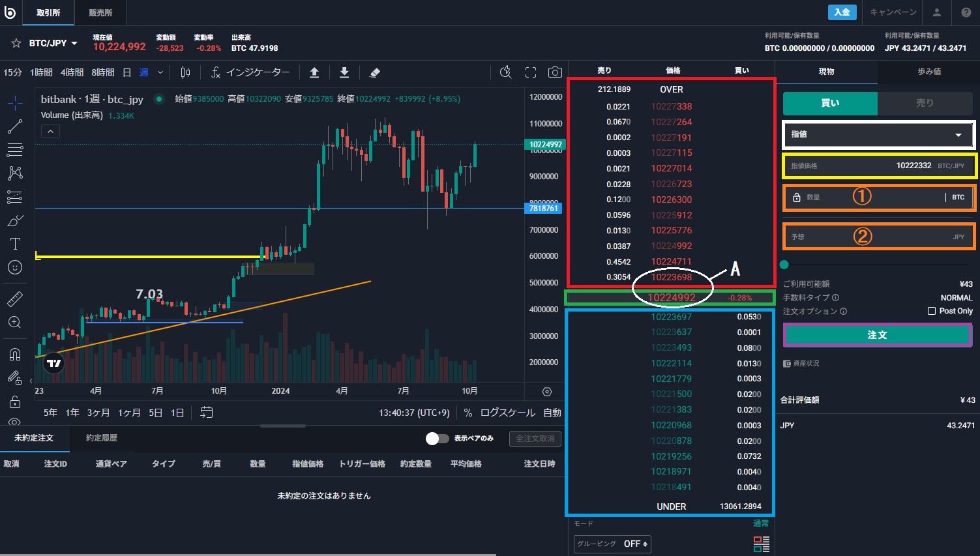Click the upload chart layout icon
Image resolution: width=980 pixels, height=556 pixels.
314,72
